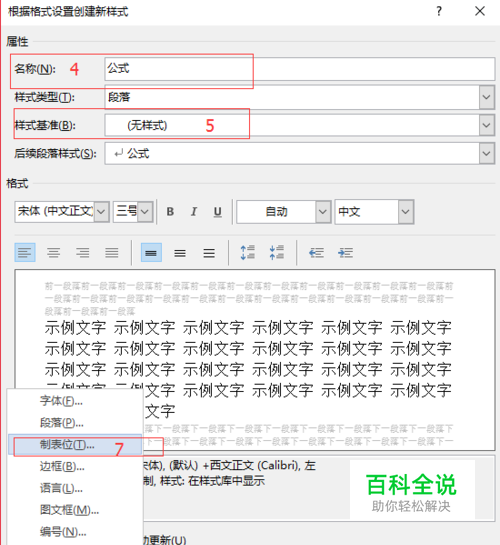
Task: Open the 样式类型 dropdown
Action: pos(487,97)
